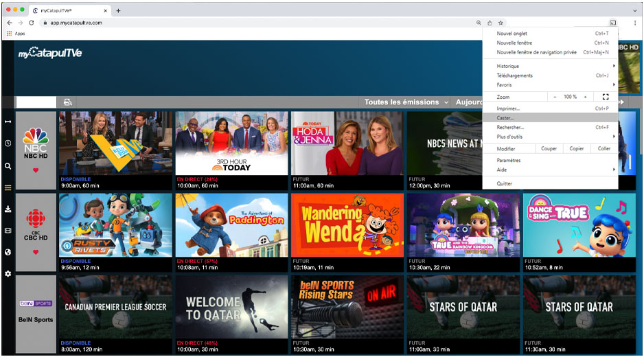Open the clock history sidebar icon
644x357 pixels.
[8, 143]
